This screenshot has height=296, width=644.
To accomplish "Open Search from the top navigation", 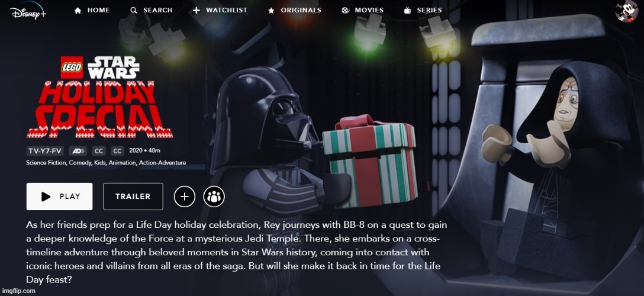I will point(151,10).
